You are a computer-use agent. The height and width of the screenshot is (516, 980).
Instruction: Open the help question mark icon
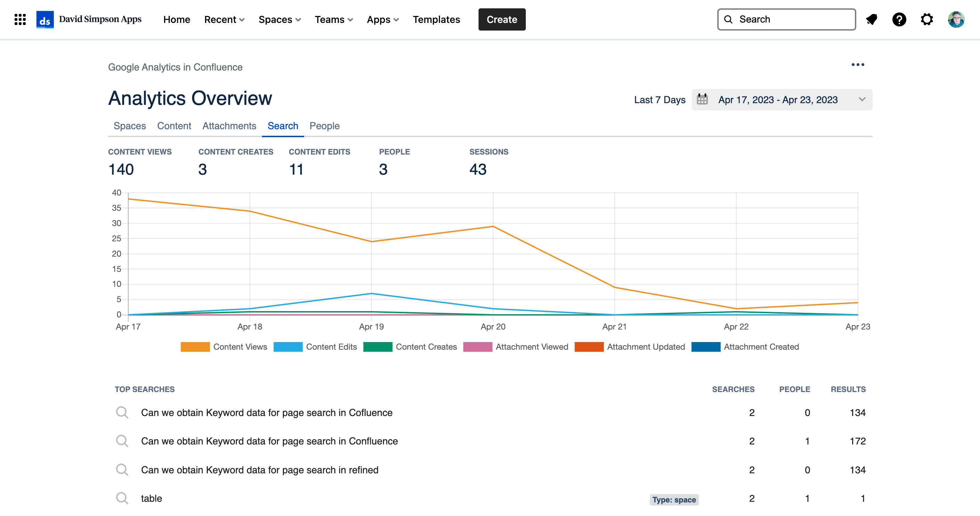point(899,19)
